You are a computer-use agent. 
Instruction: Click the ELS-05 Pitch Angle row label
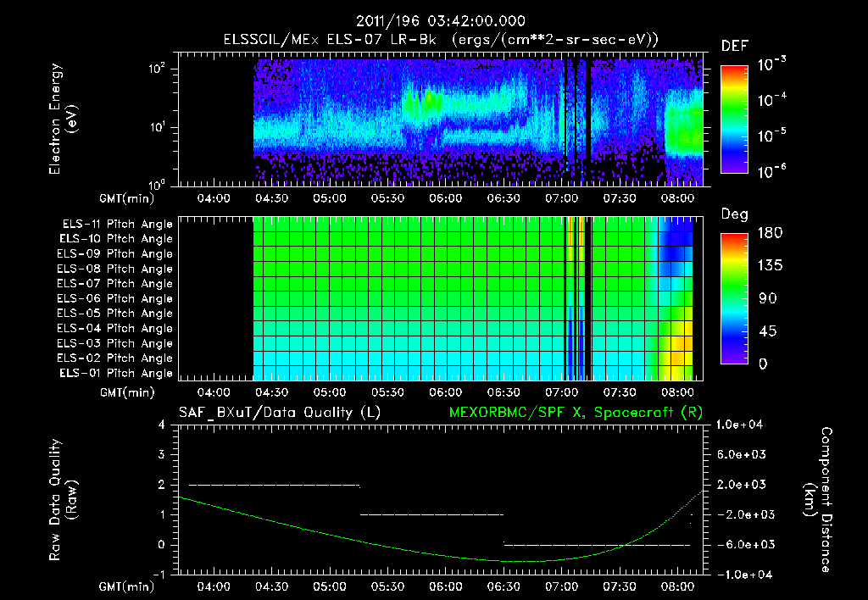(x=114, y=314)
